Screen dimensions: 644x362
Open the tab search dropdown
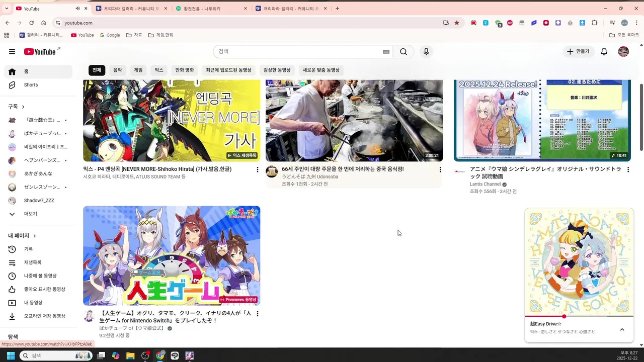point(7,9)
